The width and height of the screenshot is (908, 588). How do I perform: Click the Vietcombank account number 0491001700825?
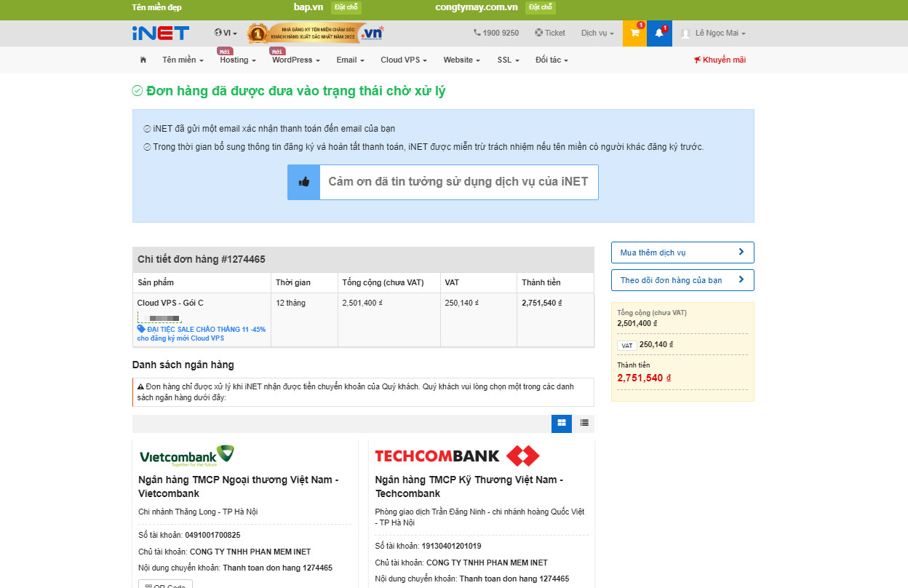(212, 535)
